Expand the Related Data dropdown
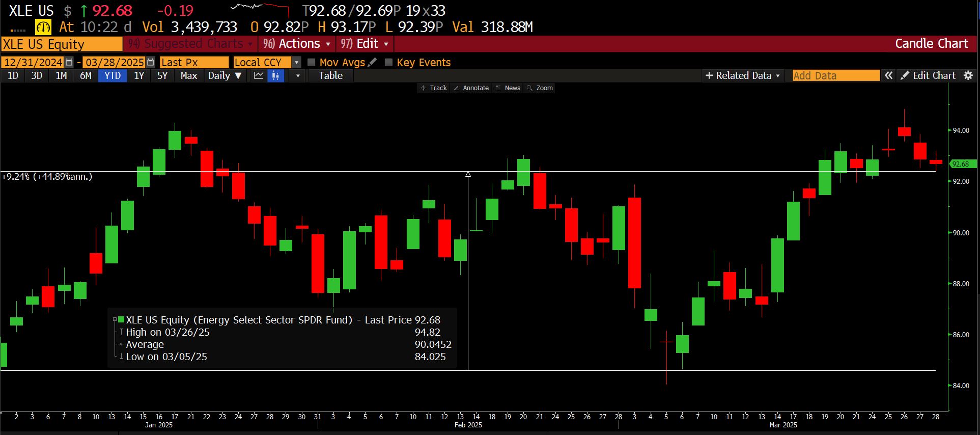Screen dimensions: 980x435 click(x=743, y=75)
